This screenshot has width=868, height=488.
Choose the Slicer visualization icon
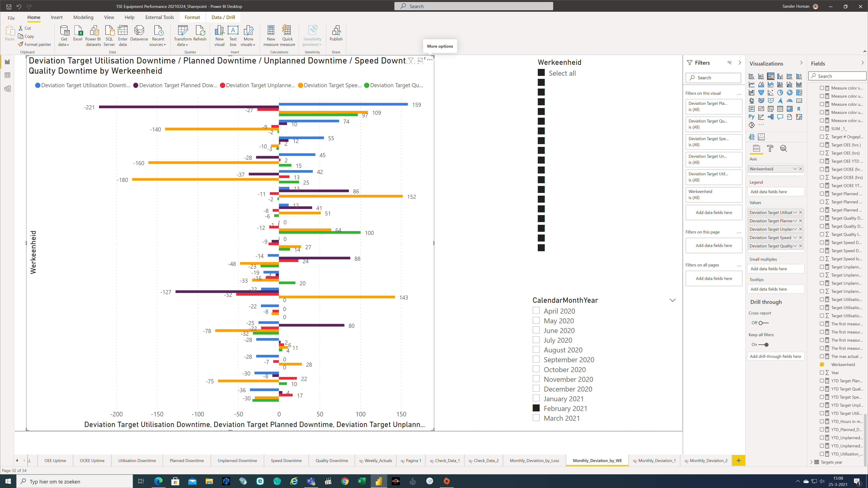point(771,109)
